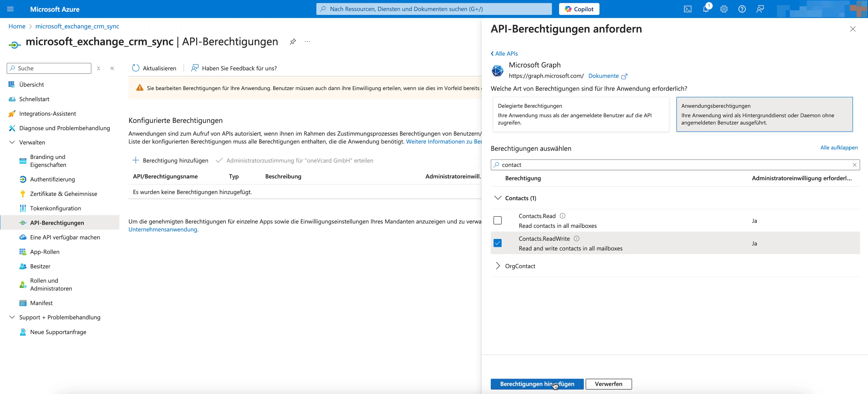The height and width of the screenshot is (394, 868).
Task: Clear the sidebar search with X
Action: coord(99,69)
